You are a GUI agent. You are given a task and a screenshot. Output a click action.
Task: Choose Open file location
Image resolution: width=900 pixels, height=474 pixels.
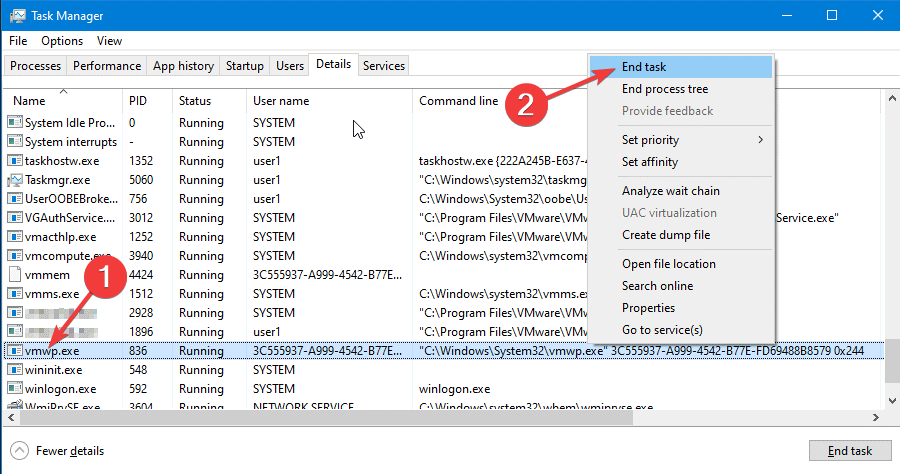pos(681,263)
